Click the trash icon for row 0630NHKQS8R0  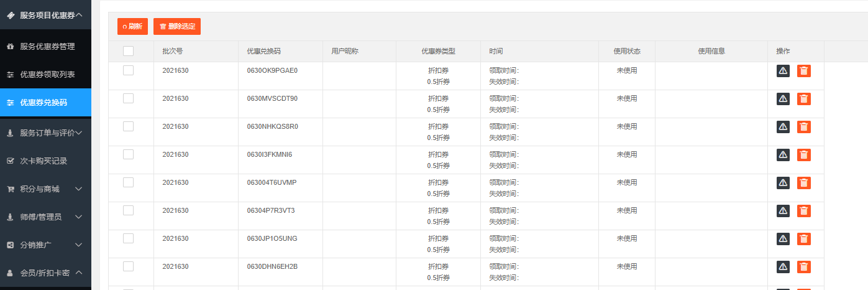point(804,127)
